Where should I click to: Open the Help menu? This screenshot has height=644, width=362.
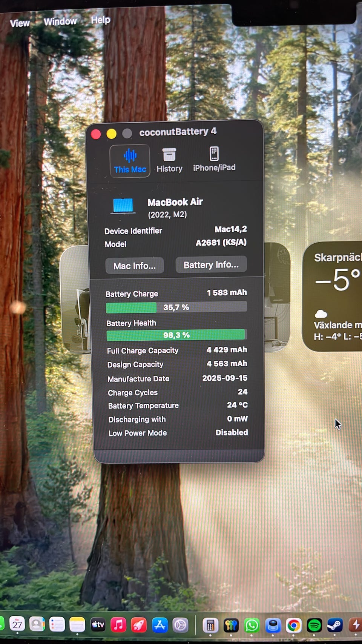(x=100, y=20)
